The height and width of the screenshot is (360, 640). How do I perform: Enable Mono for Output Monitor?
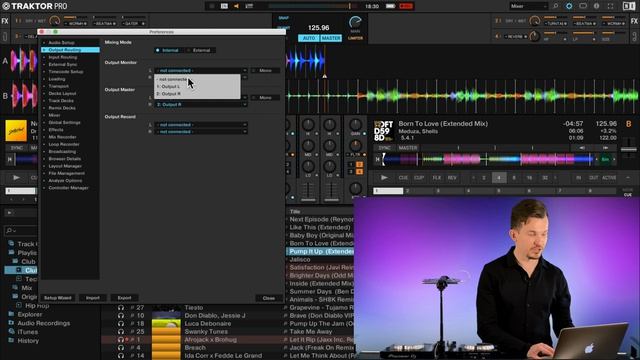click(265, 71)
